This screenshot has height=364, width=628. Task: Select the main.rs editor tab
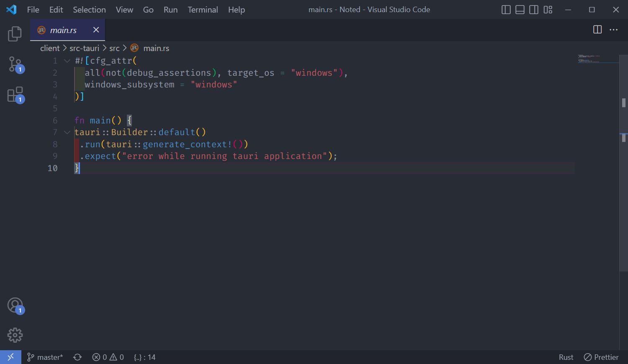click(67, 30)
